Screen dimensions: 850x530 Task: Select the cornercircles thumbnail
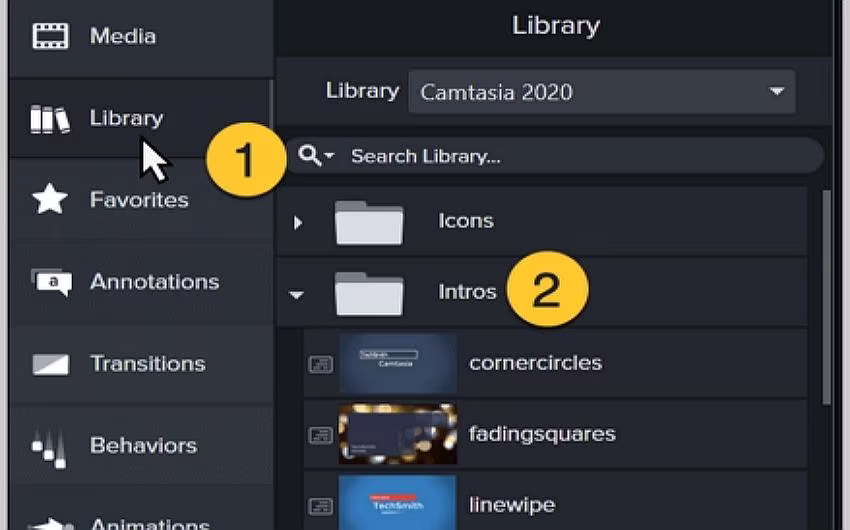coord(398,363)
